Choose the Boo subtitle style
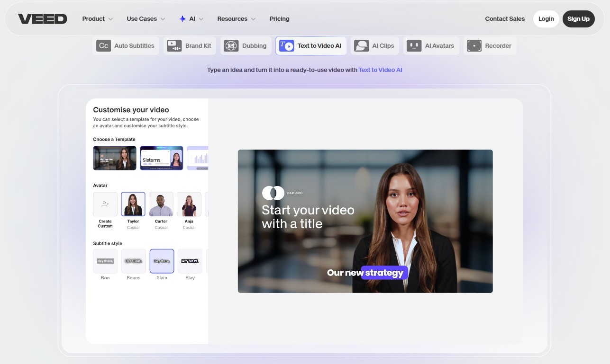Screen dimensions: 610x364 coord(105,261)
